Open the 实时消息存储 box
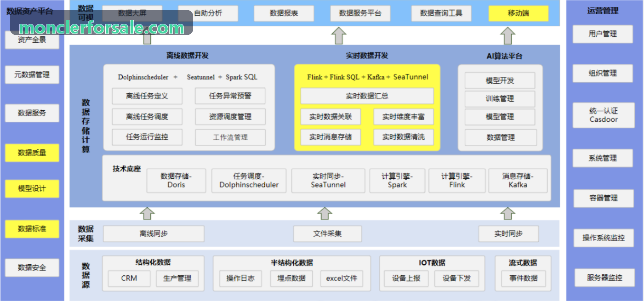This screenshot has width=644, height=301. point(331,137)
